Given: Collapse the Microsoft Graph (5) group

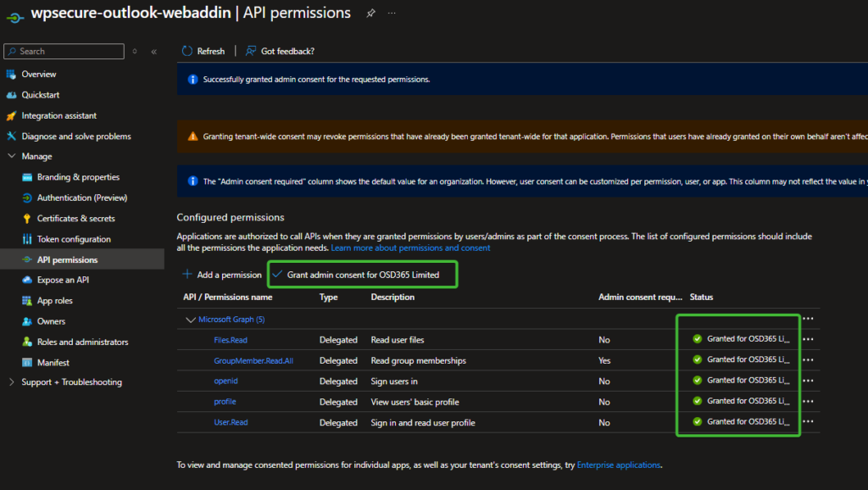Looking at the screenshot, I should click(x=190, y=320).
